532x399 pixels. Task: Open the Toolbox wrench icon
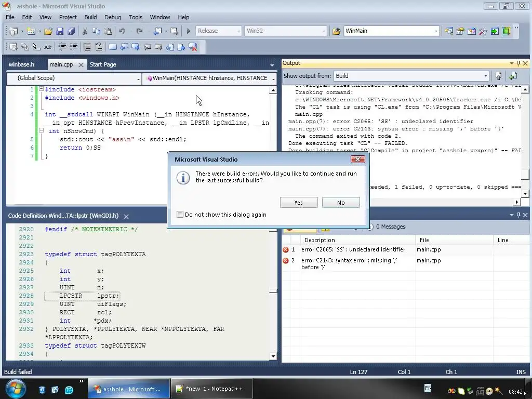click(x=483, y=31)
